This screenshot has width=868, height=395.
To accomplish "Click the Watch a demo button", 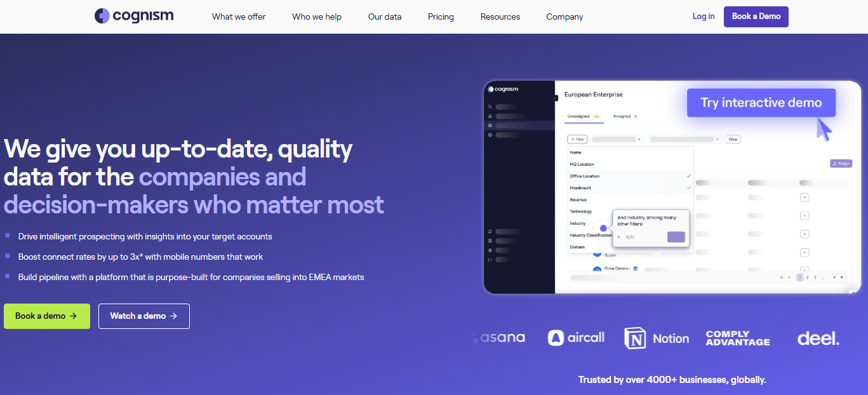I will (x=144, y=316).
